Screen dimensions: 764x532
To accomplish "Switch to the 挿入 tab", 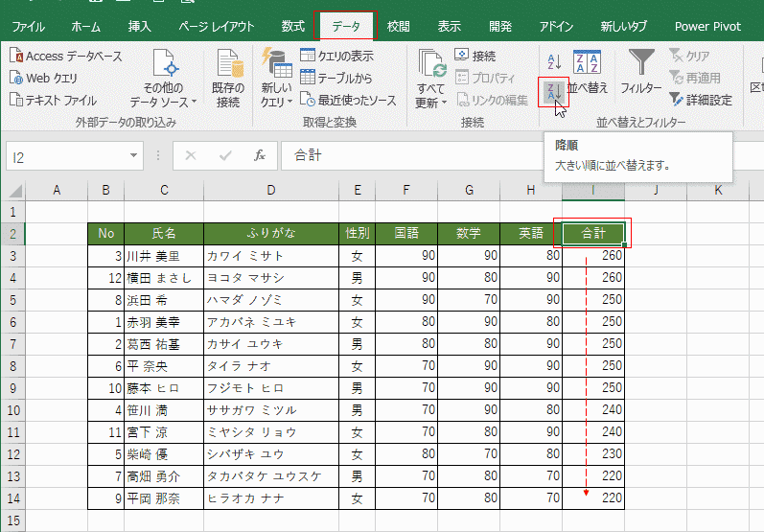I will [139, 26].
